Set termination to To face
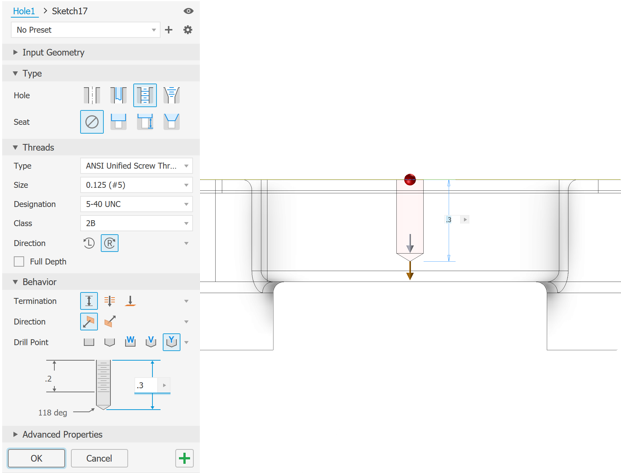This screenshot has width=621, height=474. pos(130,301)
